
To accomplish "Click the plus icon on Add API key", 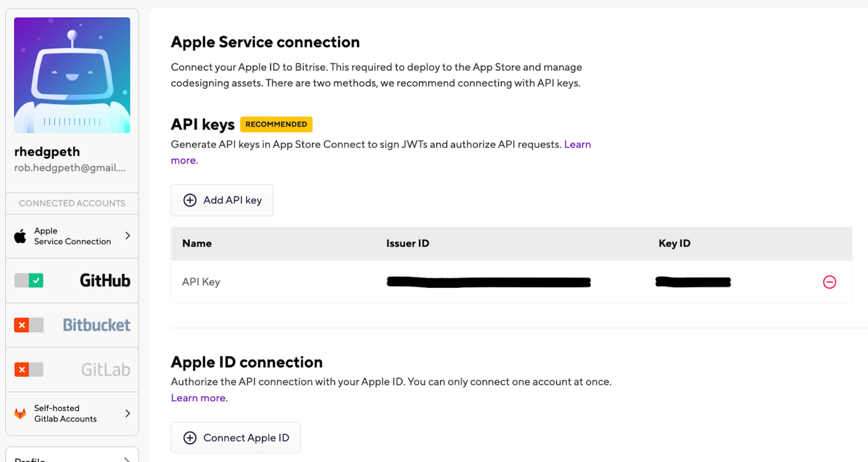I will (x=190, y=200).
